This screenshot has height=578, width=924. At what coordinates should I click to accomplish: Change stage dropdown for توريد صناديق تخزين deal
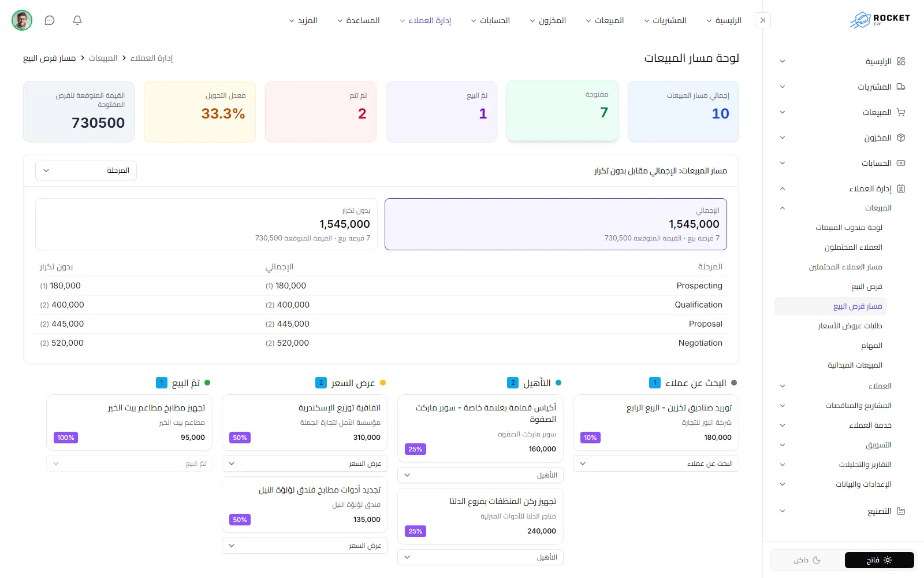point(656,464)
